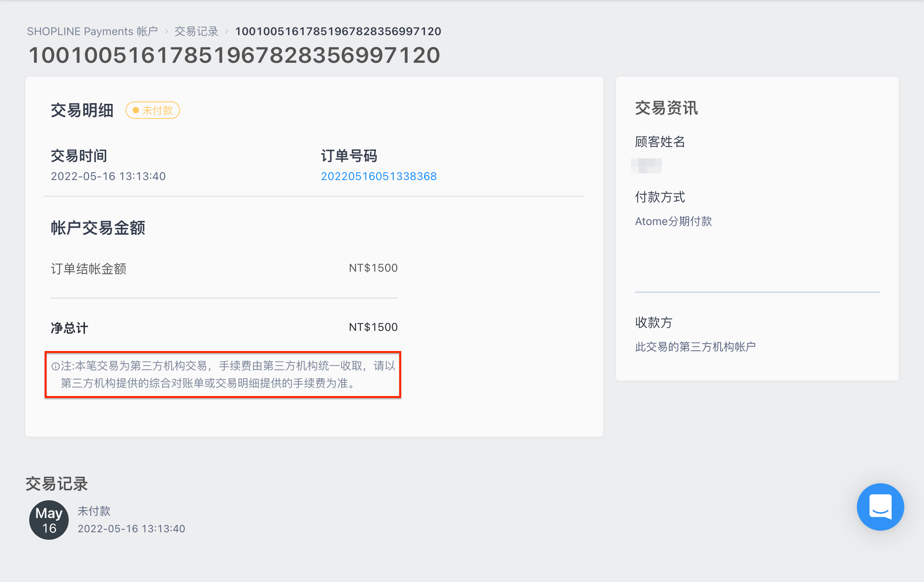This screenshot has height=582, width=924.
Task: Click the 交易资讯 panel title
Action: 667,108
